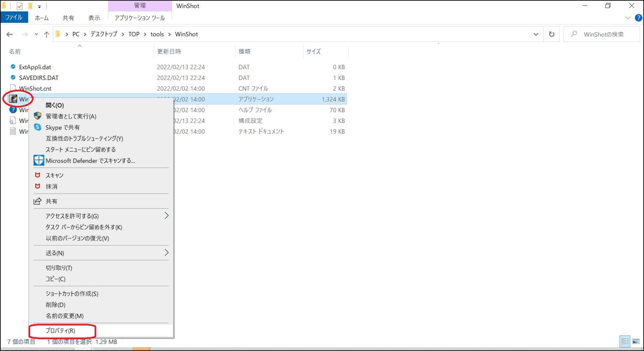
Task: Click the Microsoft Defender scan shield icon
Action: pos(39,160)
